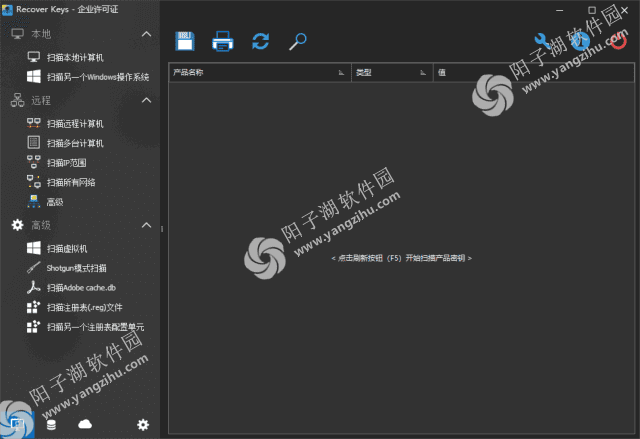The height and width of the screenshot is (439, 640).
Task: Select Shotgun模式扫描 label
Action: [76, 268]
